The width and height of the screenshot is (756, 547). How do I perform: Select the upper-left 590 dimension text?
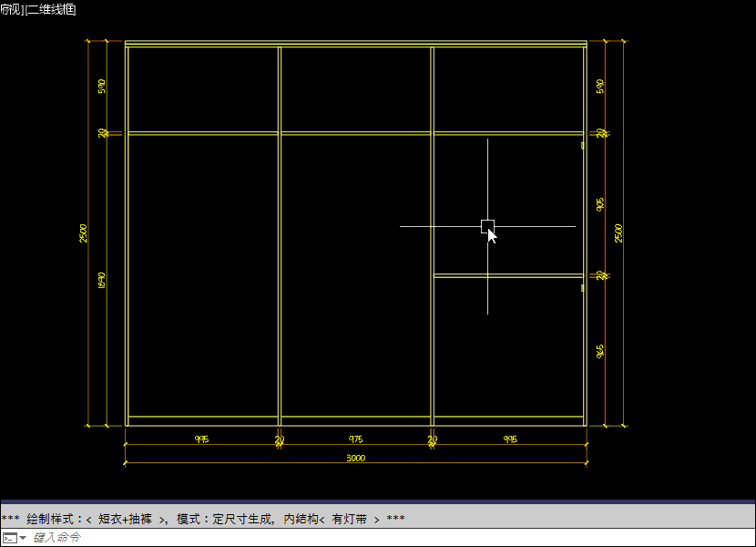click(102, 87)
